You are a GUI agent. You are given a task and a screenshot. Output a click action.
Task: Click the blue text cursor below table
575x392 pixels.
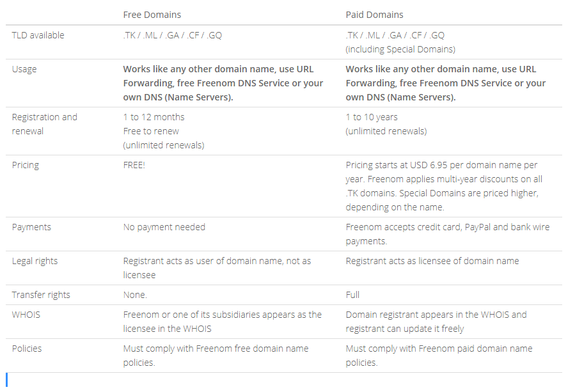point(6,380)
